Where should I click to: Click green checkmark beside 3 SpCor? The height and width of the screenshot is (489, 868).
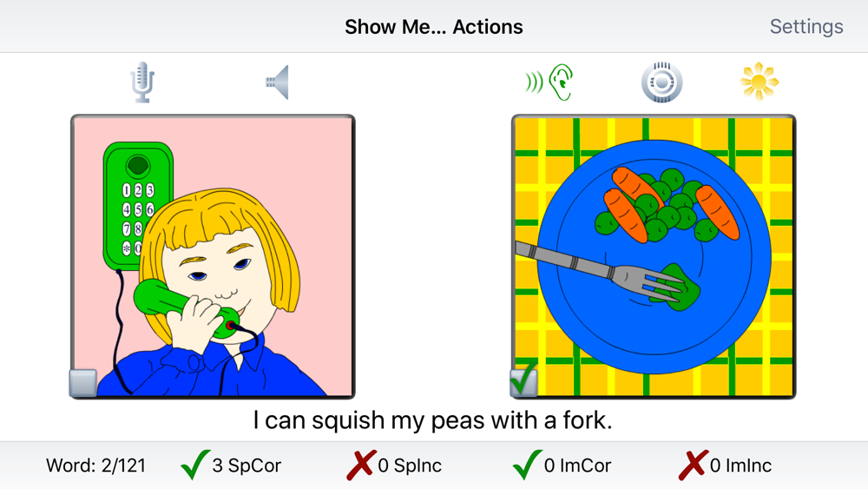coord(195,464)
